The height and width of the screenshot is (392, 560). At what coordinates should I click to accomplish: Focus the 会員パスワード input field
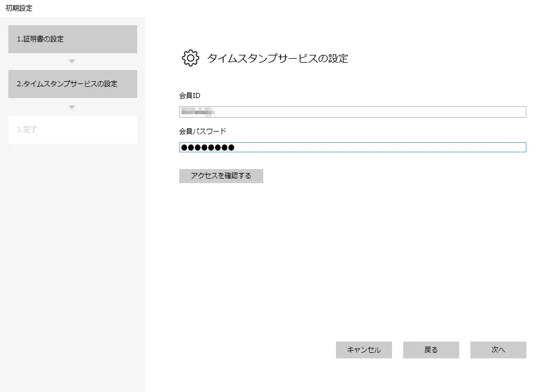pyautogui.click(x=353, y=148)
